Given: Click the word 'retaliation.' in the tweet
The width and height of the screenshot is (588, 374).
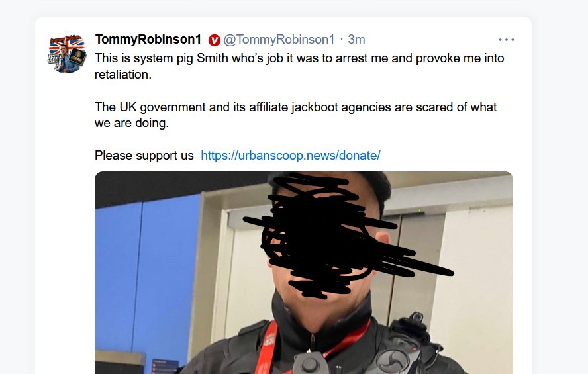Looking at the screenshot, I should (x=123, y=75).
